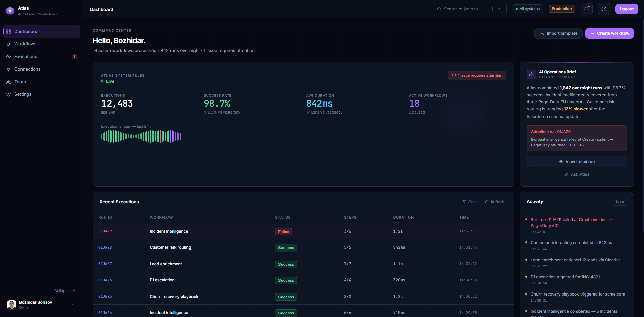
Task: Click the Production environment badge
Action: coord(562,9)
